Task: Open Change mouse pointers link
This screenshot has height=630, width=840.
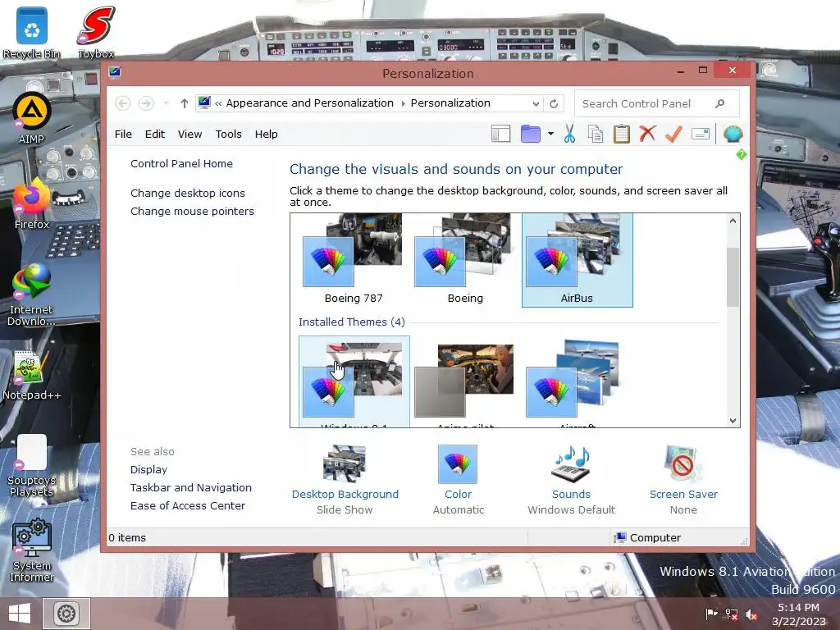Action: 192,211
